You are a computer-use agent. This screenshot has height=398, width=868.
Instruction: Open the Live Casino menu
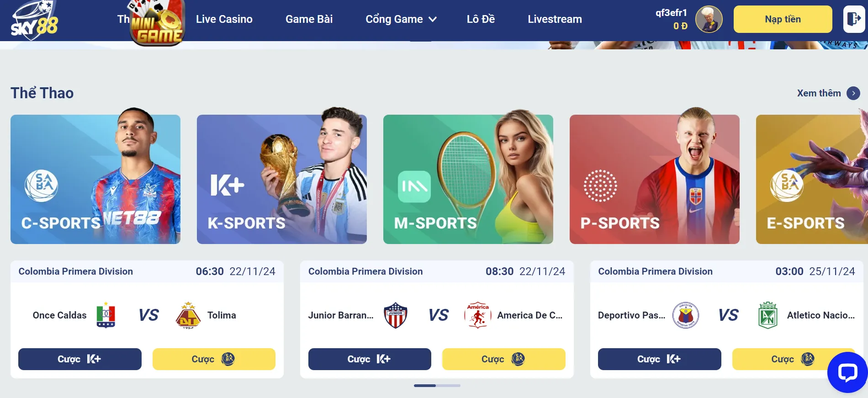224,19
